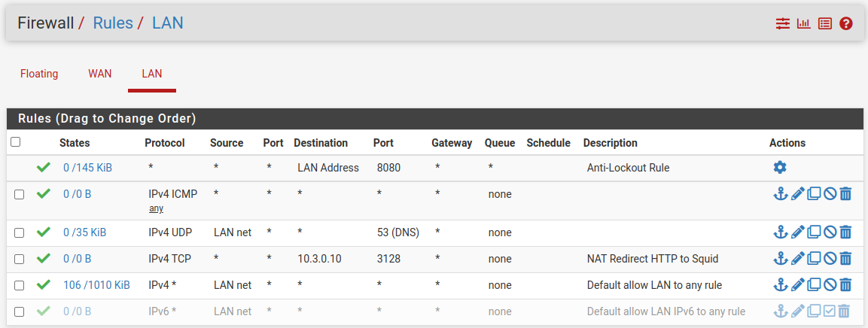Image resolution: width=868 pixels, height=328 pixels.
Task: Open the 106 /1010 KiB states link
Action: [x=96, y=285]
